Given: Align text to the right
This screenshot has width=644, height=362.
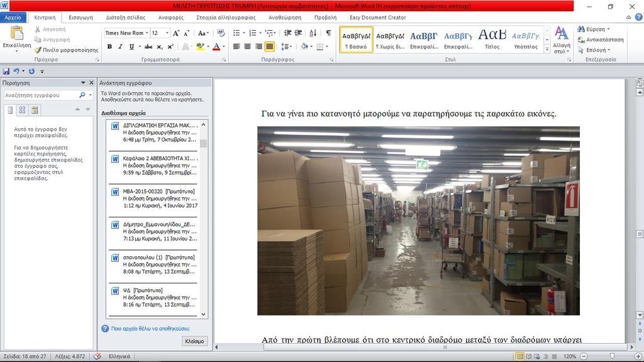Looking at the screenshot, I should (258, 47).
